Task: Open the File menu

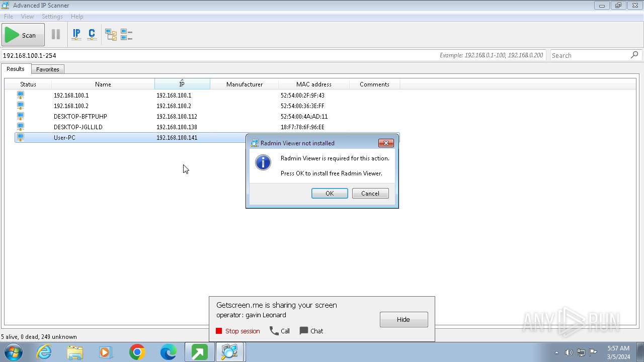Action: pos(9,17)
